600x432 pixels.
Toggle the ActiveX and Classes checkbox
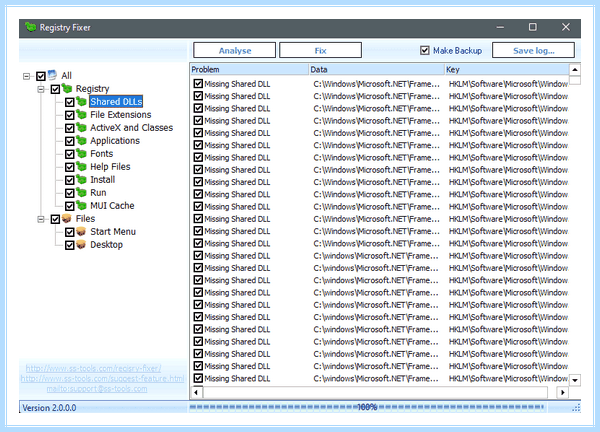click(x=69, y=128)
